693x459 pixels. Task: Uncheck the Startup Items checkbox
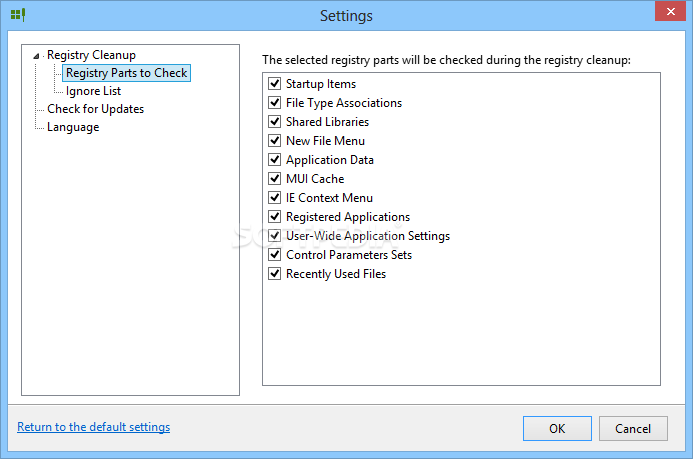click(x=274, y=83)
